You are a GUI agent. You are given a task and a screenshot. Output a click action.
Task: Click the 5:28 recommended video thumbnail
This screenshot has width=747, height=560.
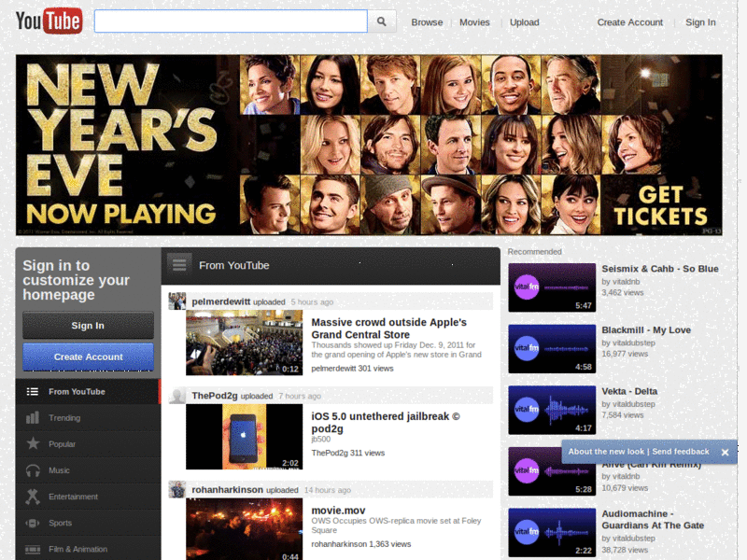pos(552,471)
